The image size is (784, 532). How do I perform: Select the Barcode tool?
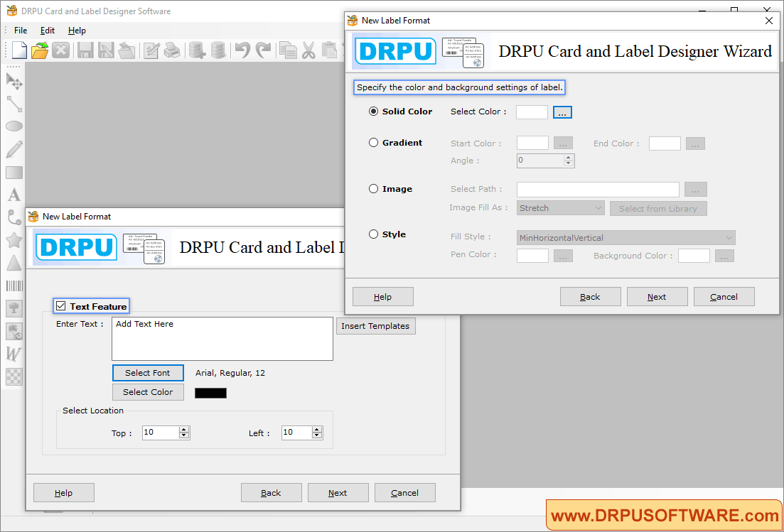[x=14, y=286]
